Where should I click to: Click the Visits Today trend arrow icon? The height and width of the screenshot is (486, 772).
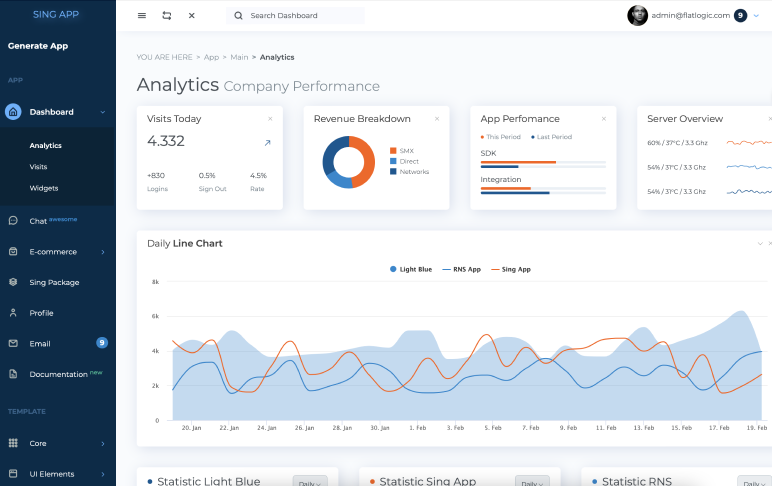coord(267,143)
